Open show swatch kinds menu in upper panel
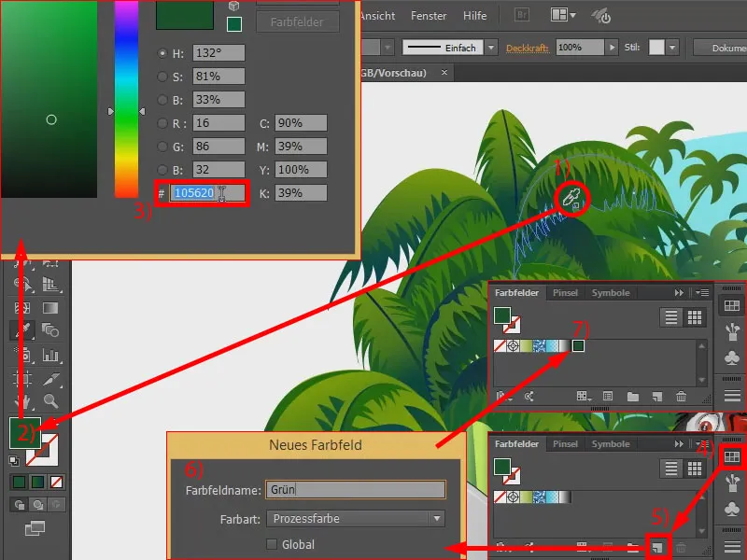The image size is (747, 560). (x=584, y=396)
